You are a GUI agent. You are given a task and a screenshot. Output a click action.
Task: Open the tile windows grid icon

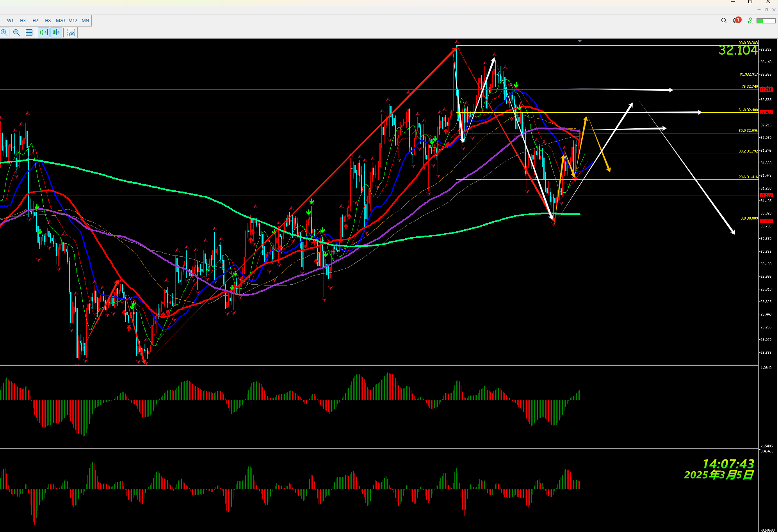point(29,33)
